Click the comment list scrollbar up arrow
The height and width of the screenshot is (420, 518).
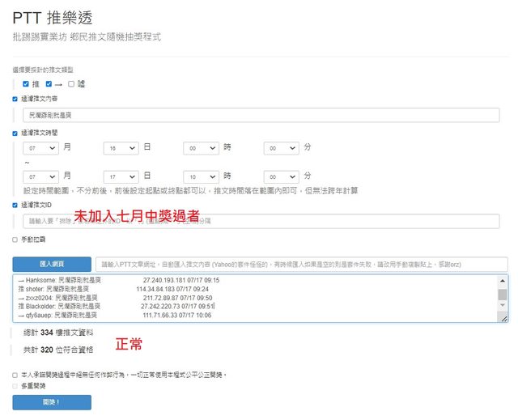(503, 281)
